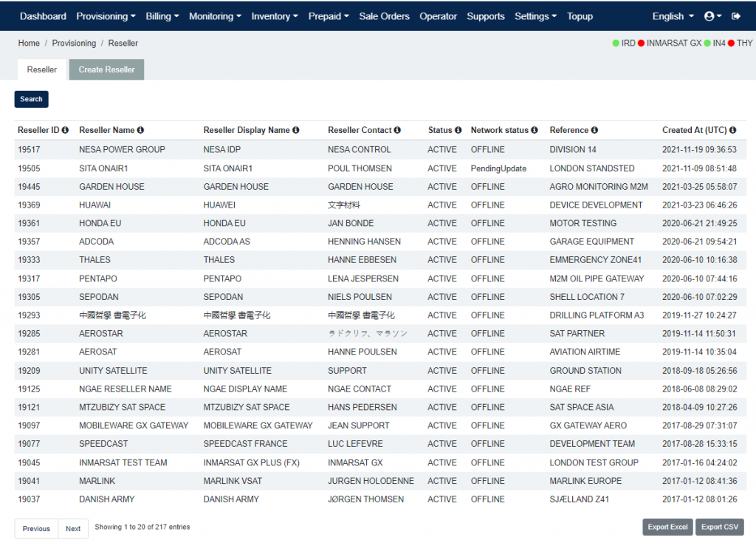Click the logout icon in navbar
Image resolution: width=756 pixels, height=540 pixels.
tap(736, 16)
